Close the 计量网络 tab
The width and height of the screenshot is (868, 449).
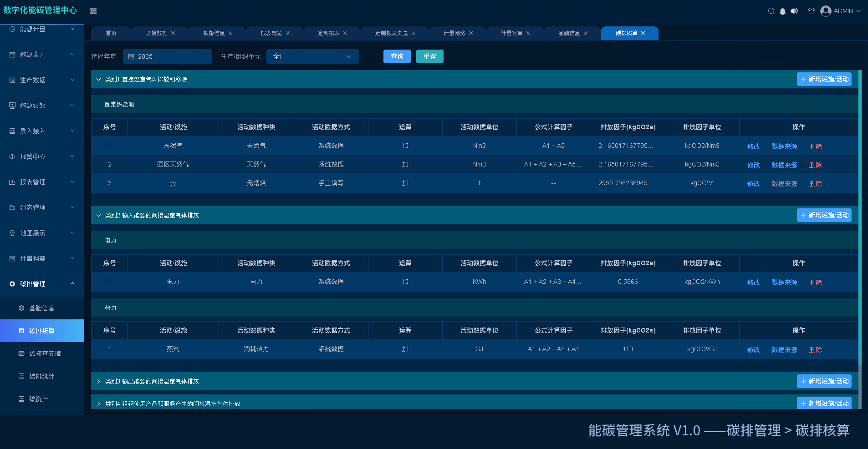471,33
